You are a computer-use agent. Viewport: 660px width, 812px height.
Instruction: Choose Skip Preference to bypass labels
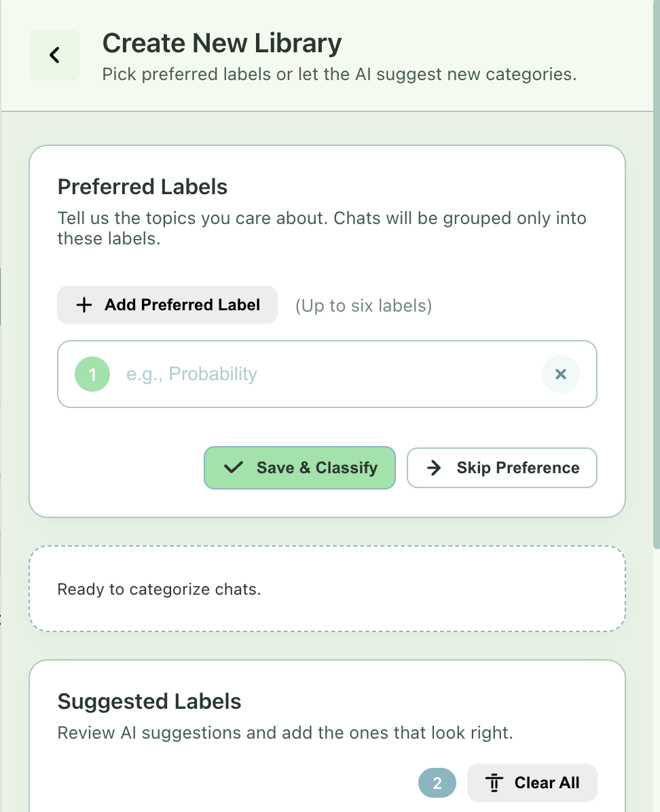[x=502, y=468]
